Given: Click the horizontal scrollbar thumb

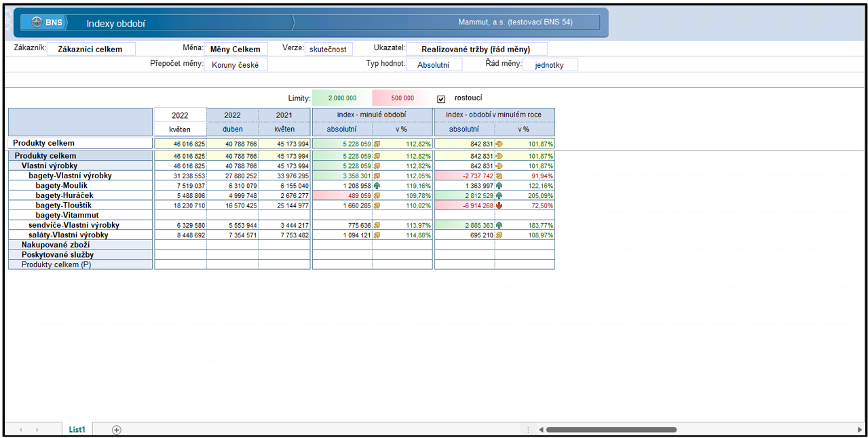Looking at the screenshot, I should 611,429.
